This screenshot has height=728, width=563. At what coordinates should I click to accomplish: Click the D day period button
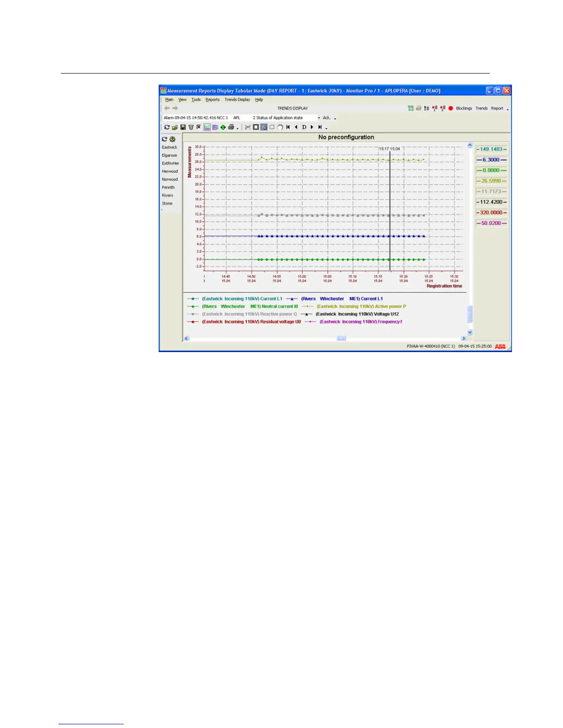click(304, 127)
